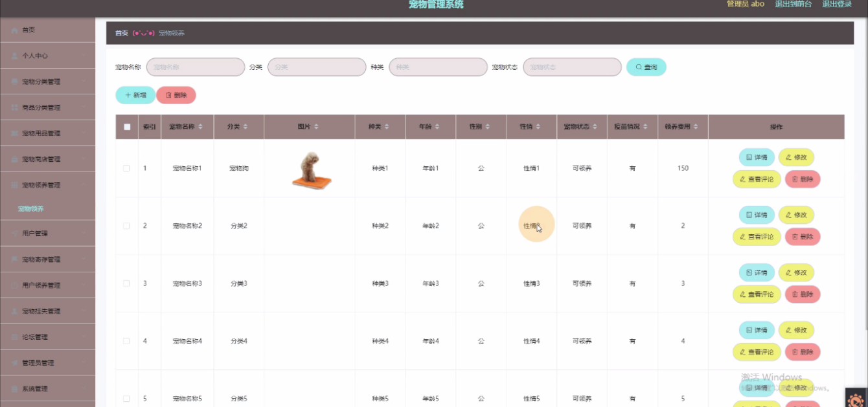Open 个人中心 in the sidebar
The height and width of the screenshot is (407, 868).
coord(47,56)
